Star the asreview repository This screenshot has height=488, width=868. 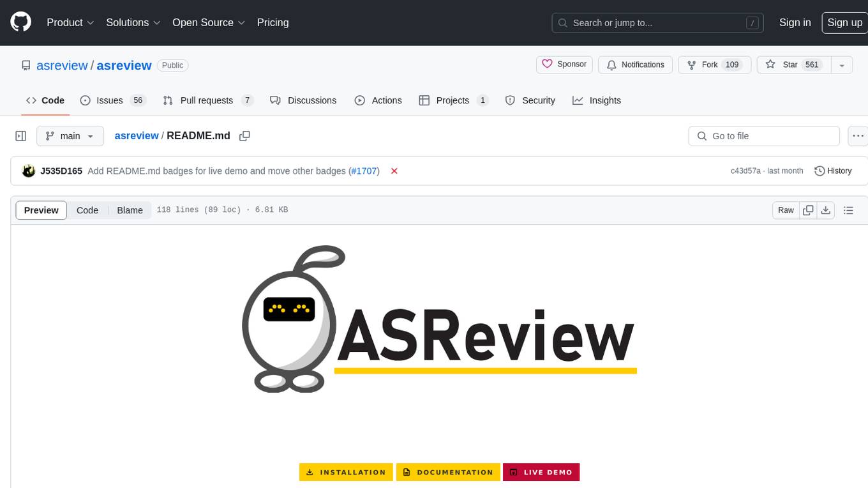793,65
